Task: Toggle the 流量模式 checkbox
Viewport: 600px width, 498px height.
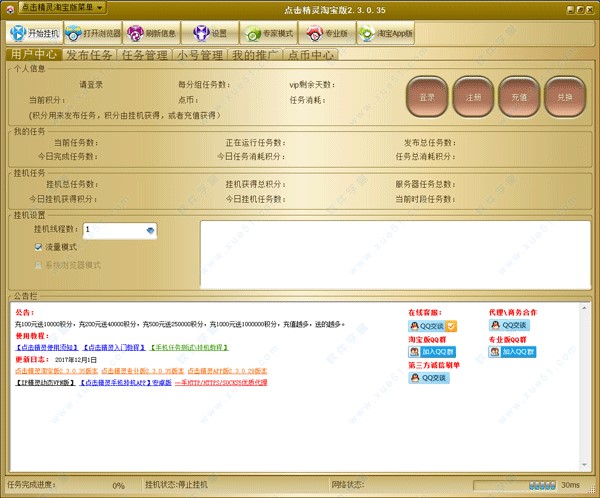Action: (x=39, y=246)
